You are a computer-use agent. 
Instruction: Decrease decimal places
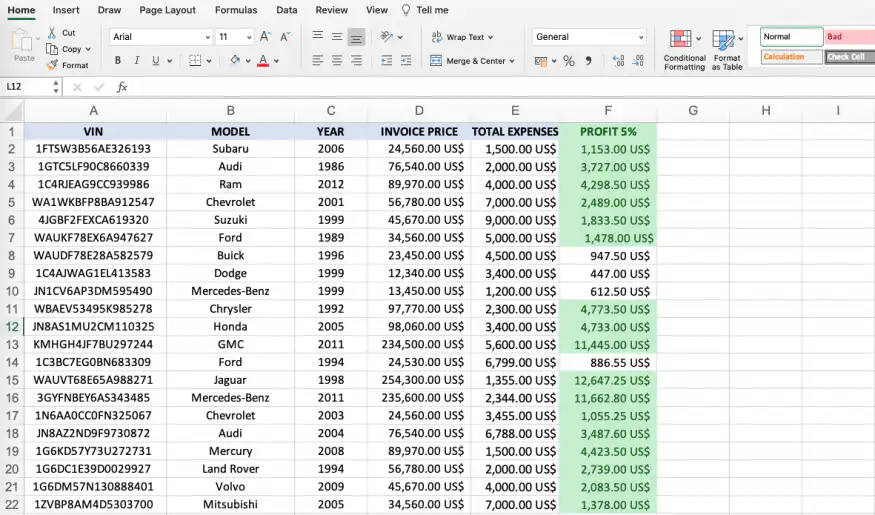[638, 61]
